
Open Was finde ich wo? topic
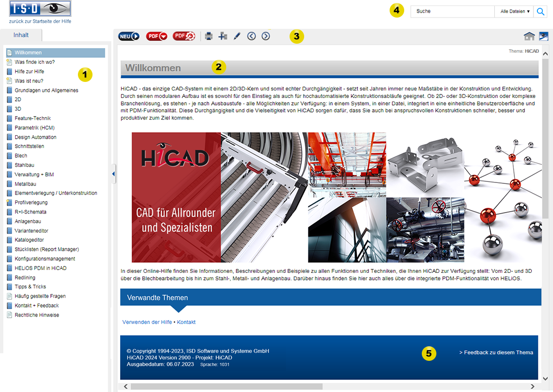coord(35,62)
